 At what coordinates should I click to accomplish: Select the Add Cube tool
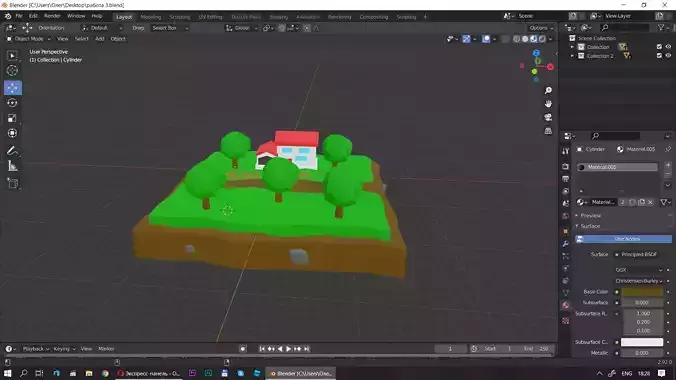pyautogui.click(x=12, y=184)
